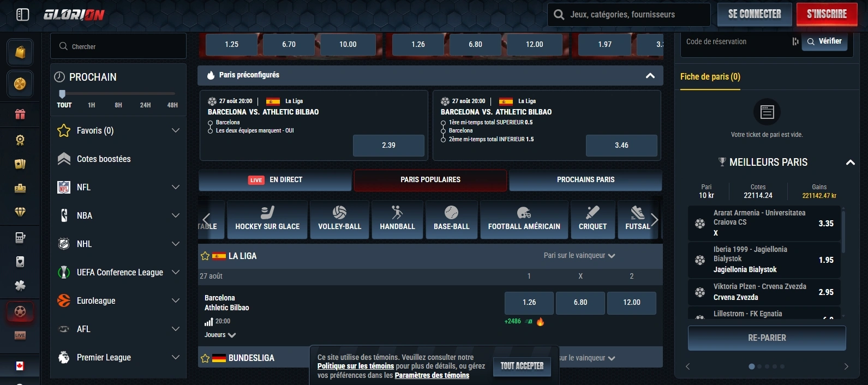The image size is (868, 385).
Task: Open the gold medal rosette icon
Action: coord(20,140)
